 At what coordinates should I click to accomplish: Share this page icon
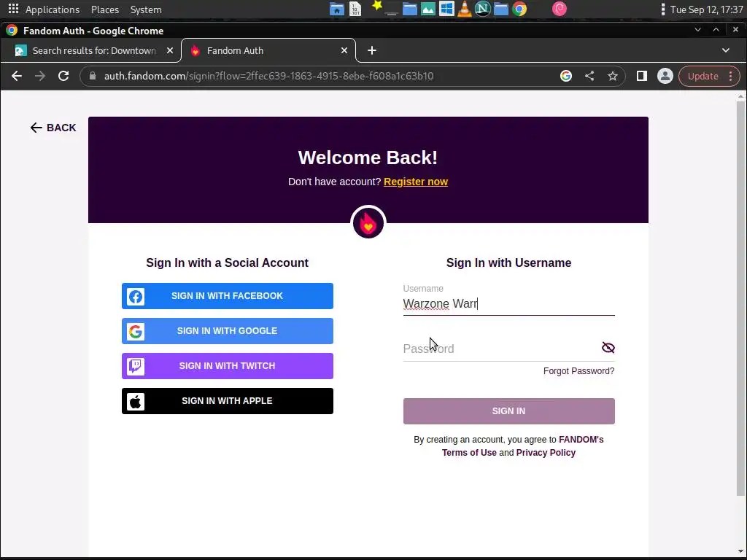(589, 76)
